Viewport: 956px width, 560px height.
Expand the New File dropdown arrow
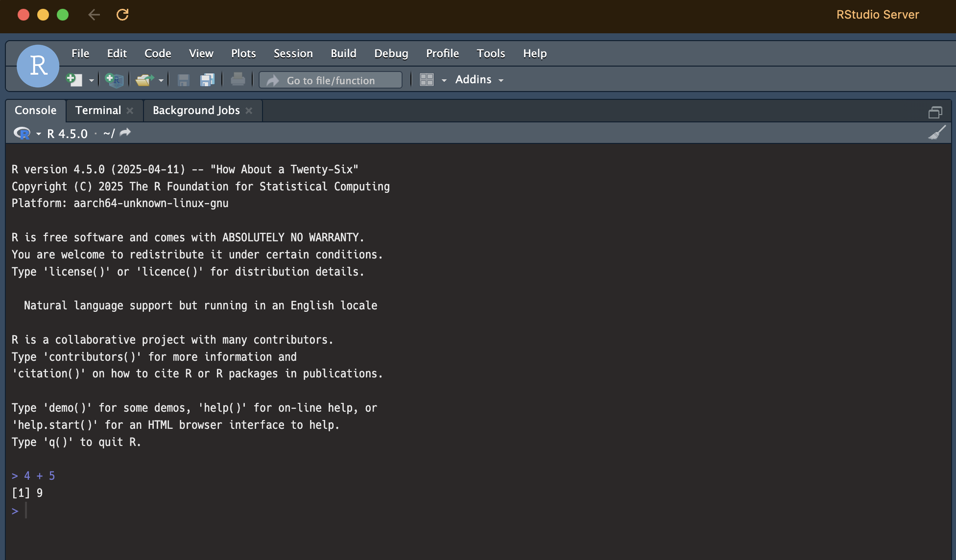click(x=91, y=80)
